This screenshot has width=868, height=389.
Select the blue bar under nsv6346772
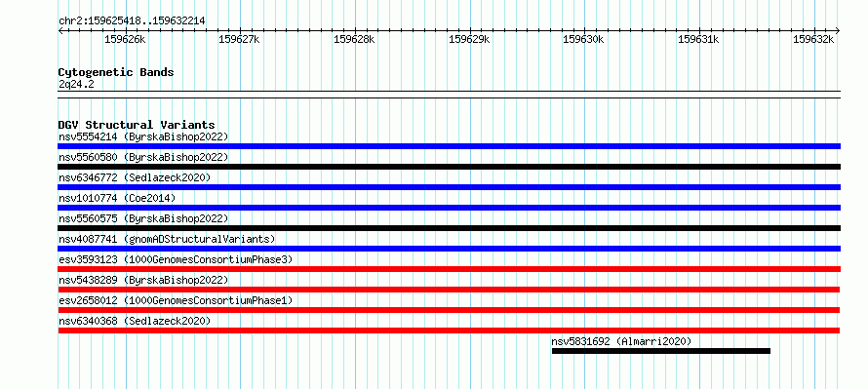click(x=449, y=187)
